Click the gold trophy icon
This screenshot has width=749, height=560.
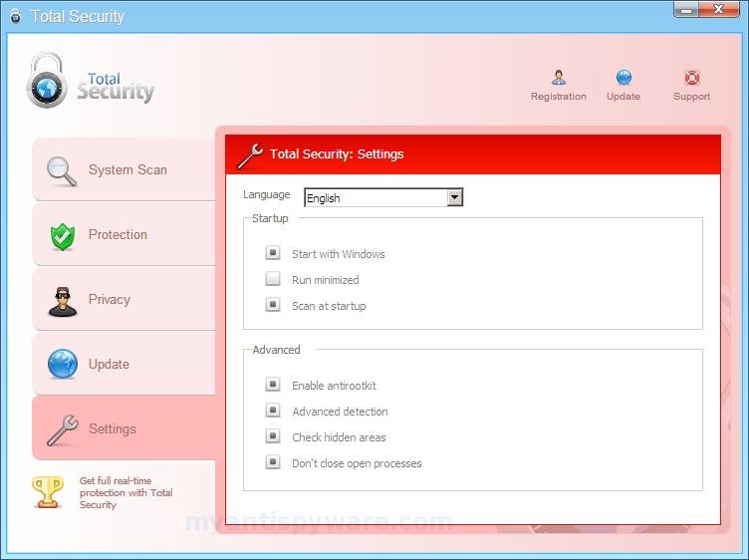pos(47,491)
